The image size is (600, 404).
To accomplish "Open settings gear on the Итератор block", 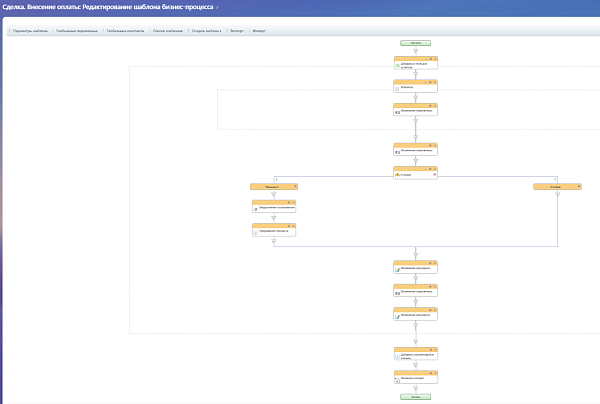I will 430,82.
